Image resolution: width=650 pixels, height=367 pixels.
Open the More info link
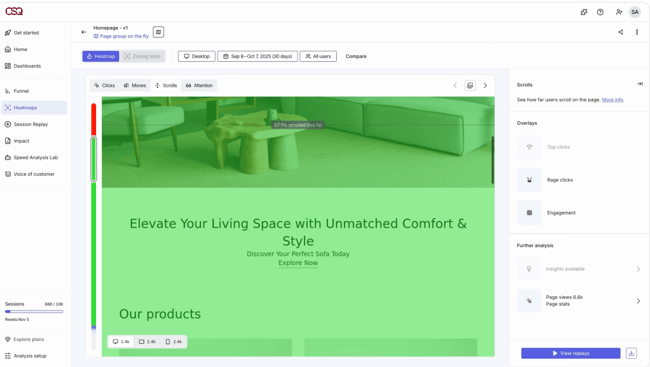point(612,100)
